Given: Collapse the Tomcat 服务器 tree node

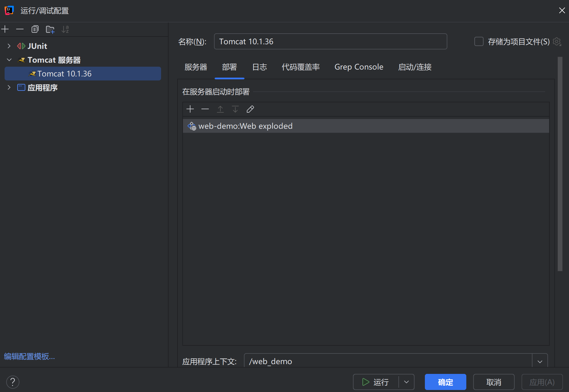Looking at the screenshot, I should tap(9, 60).
